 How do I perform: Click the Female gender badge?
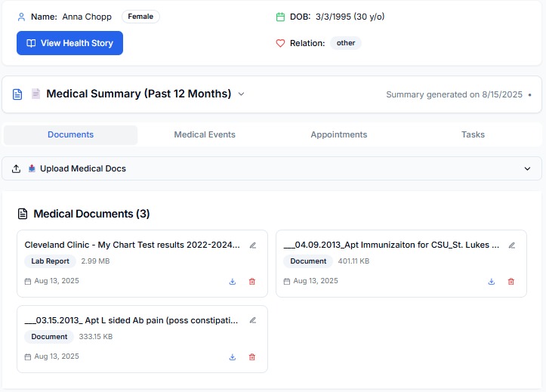pyautogui.click(x=140, y=17)
